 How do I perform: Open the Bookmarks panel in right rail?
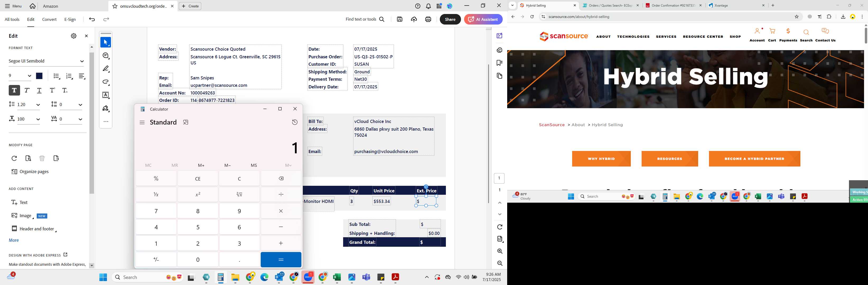coord(499,63)
